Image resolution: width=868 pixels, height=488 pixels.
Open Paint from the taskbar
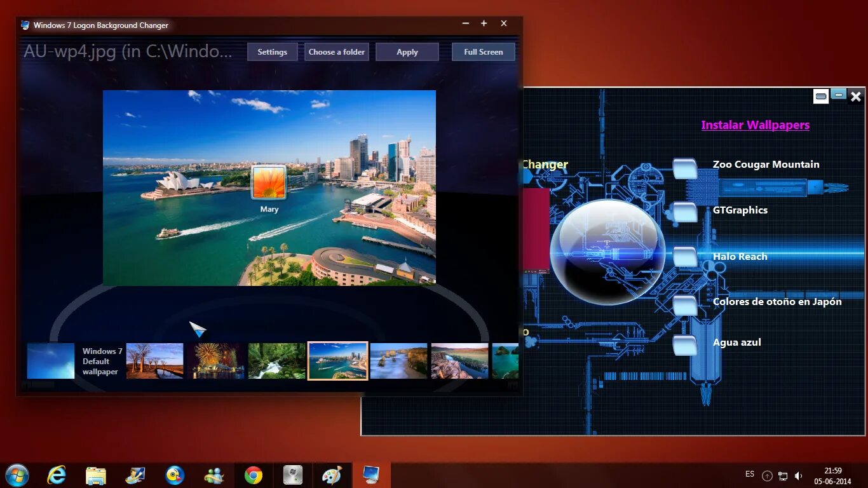click(332, 475)
